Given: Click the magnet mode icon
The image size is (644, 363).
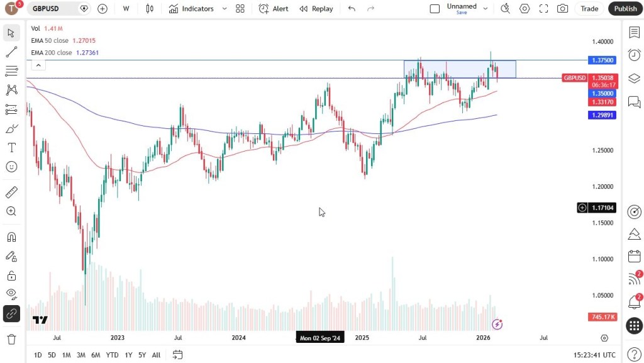Looking at the screenshot, I should (x=11, y=237).
